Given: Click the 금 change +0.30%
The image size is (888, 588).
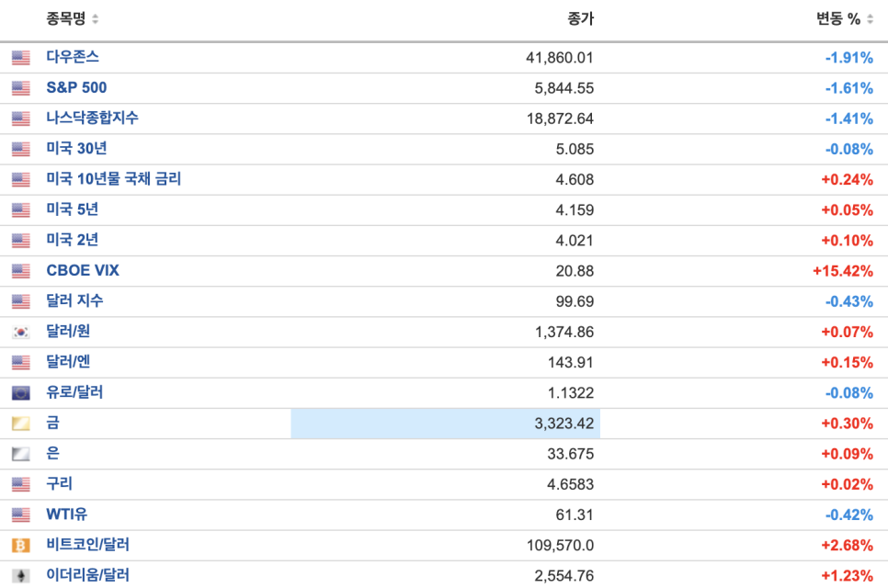Looking at the screenshot, I should click(x=848, y=424).
